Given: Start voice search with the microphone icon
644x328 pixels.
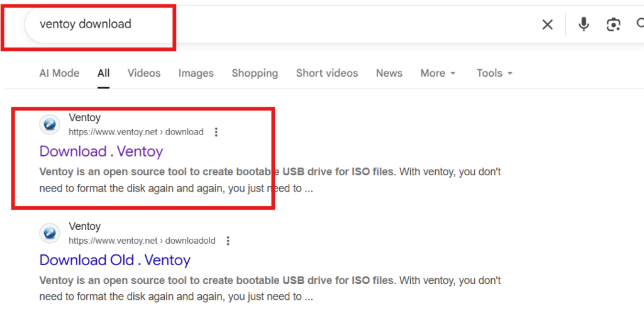Looking at the screenshot, I should tap(583, 25).
